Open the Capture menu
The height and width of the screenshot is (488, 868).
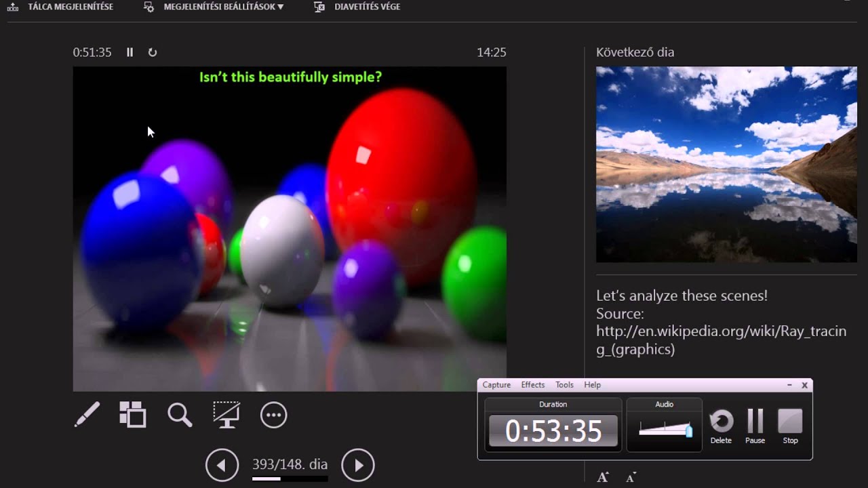[x=496, y=384]
